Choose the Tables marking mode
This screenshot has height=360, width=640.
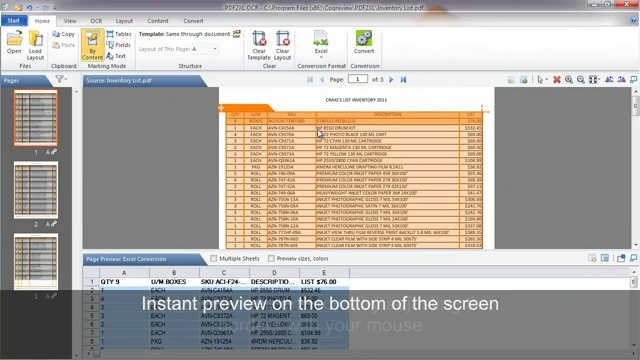119,34
